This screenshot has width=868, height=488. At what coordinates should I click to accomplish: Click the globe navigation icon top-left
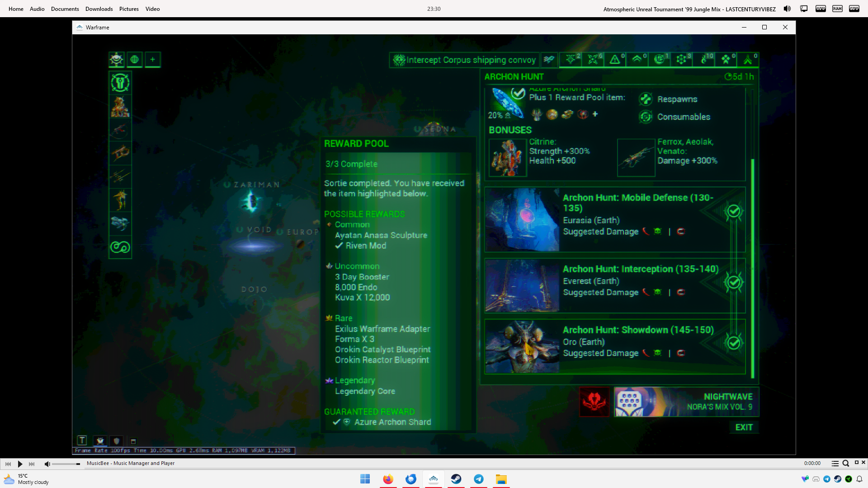pos(134,60)
